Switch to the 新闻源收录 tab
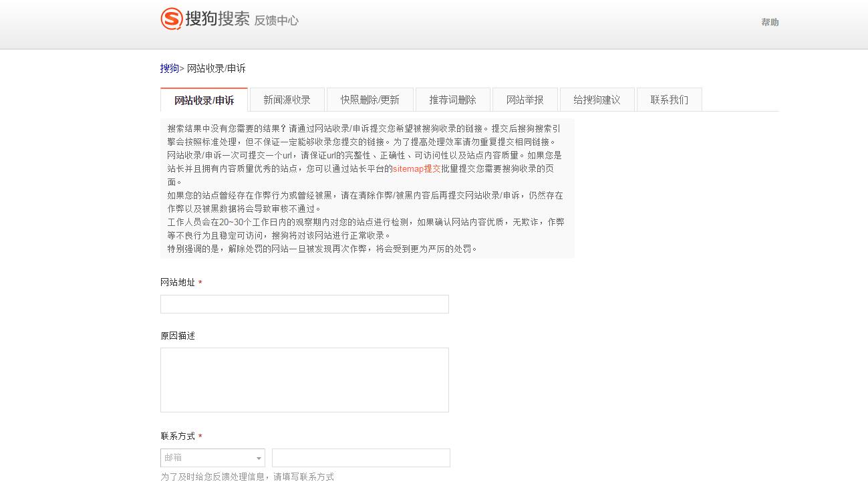 [286, 98]
